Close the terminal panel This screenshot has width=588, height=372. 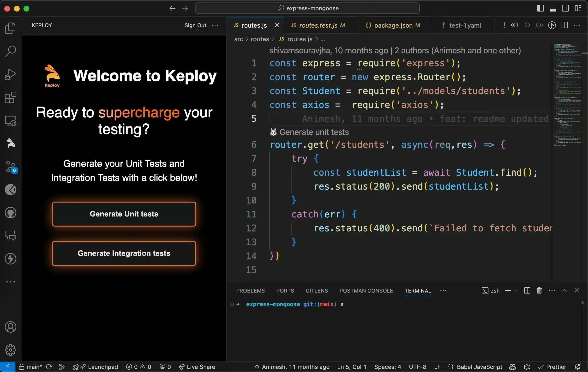pyautogui.click(x=577, y=290)
